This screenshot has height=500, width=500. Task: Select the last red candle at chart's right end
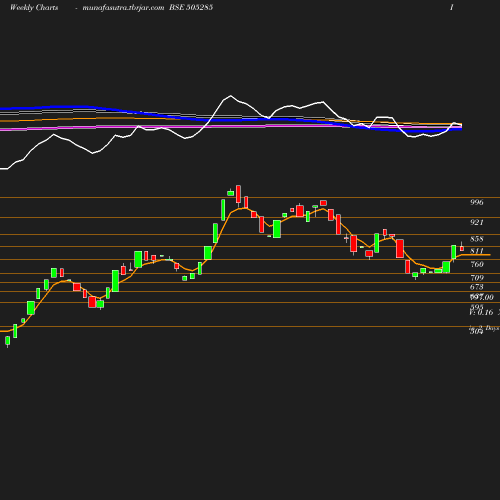[462, 248]
